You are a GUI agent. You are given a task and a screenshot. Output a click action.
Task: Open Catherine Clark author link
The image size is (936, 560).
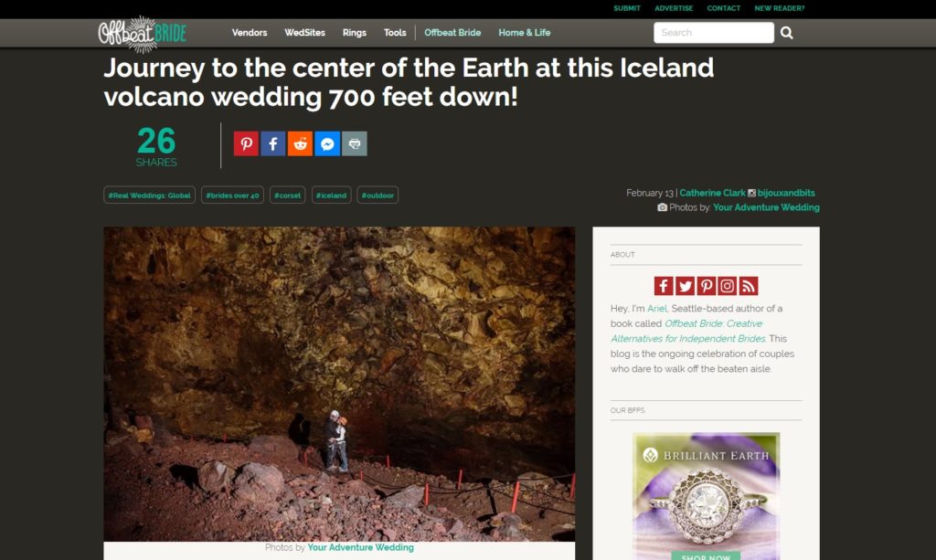tap(712, 193)
